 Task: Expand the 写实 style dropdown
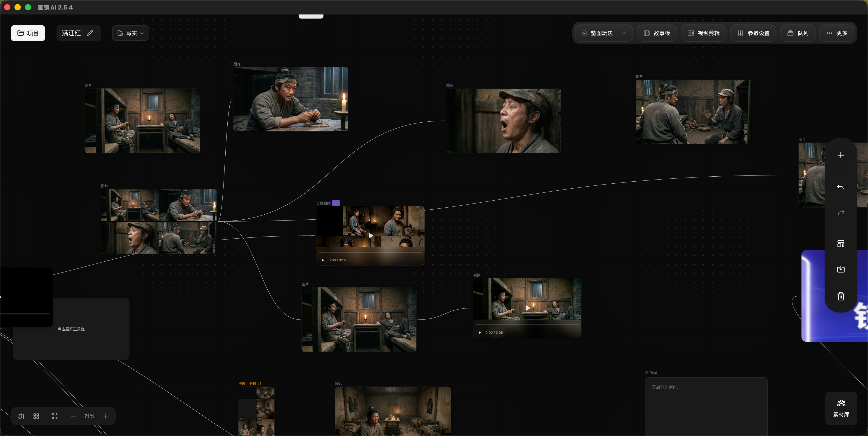pos(131,33)
